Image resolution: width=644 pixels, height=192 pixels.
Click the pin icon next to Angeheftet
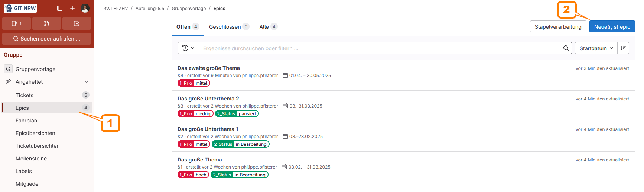(8, 82)
